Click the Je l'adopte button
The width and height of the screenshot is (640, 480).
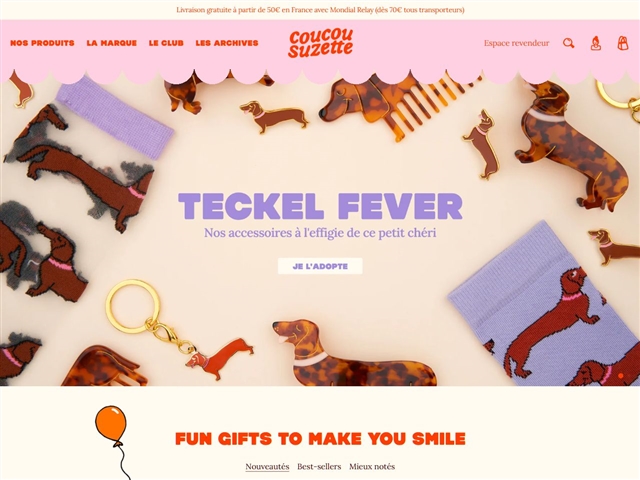(x=320, y=266)
